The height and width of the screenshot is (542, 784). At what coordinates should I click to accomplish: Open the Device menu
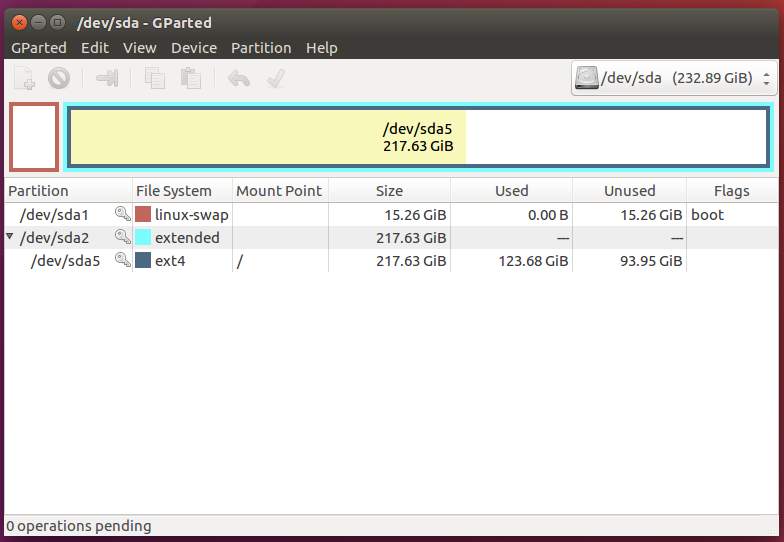pyautogui.click(x=194, y=48)
